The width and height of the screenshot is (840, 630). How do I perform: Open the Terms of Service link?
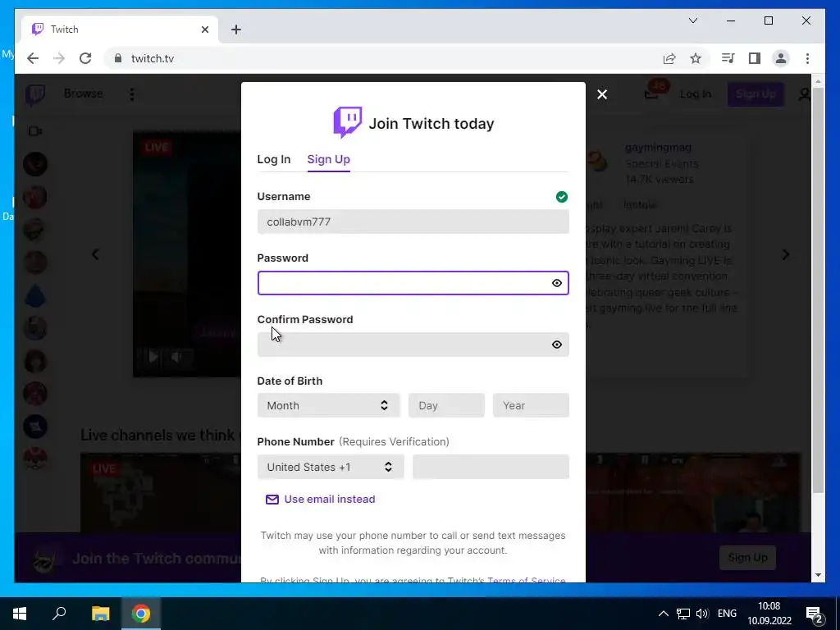(x=526, y=580)
